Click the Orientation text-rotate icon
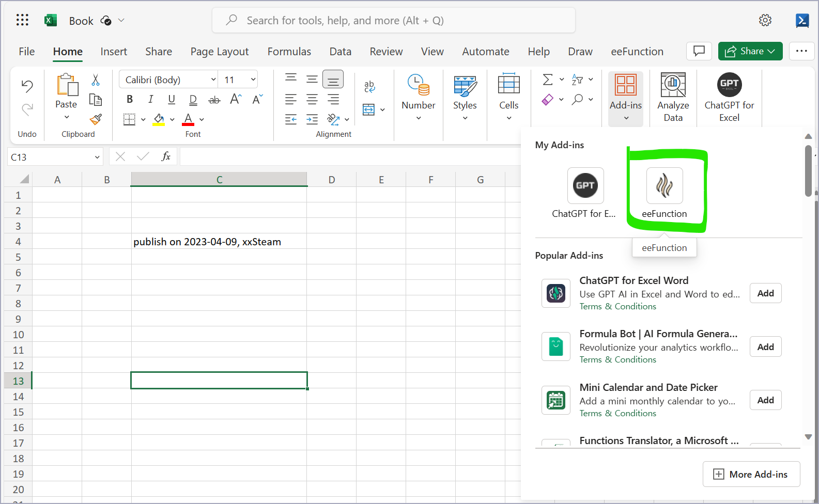819x504 pixels. (334, 119)
